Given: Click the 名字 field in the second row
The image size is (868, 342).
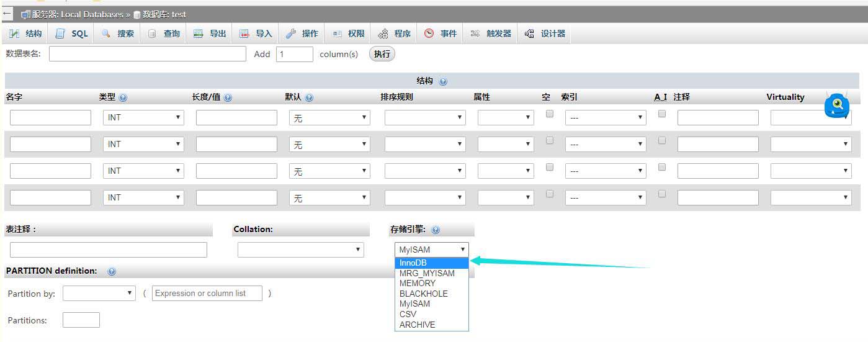Looking at the screenshot, I should coord(50,145).
